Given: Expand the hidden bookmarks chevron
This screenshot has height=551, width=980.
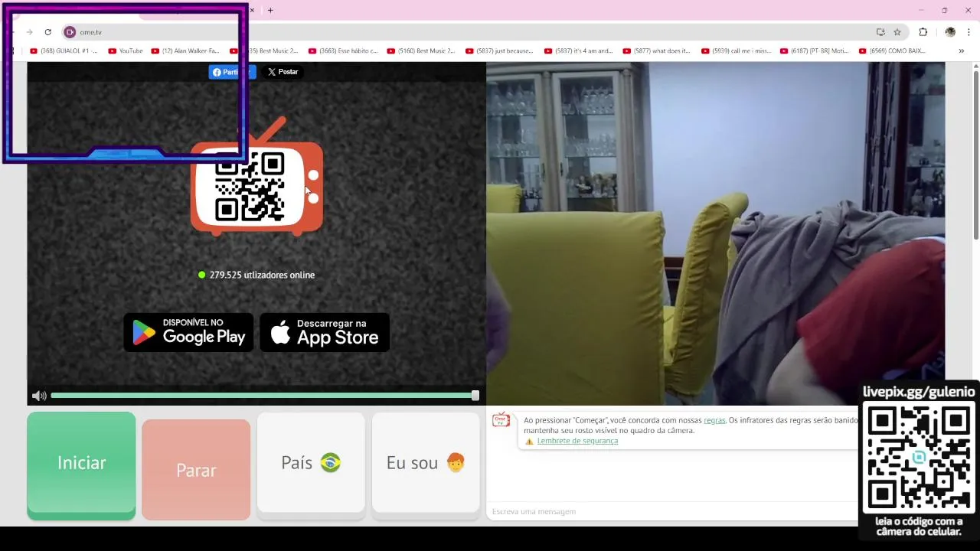Looking at the screenshot, I should 962,51.
